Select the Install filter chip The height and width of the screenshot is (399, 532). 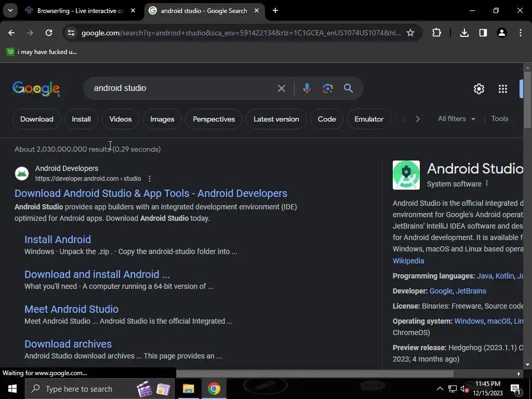click(x=81, y=119)
